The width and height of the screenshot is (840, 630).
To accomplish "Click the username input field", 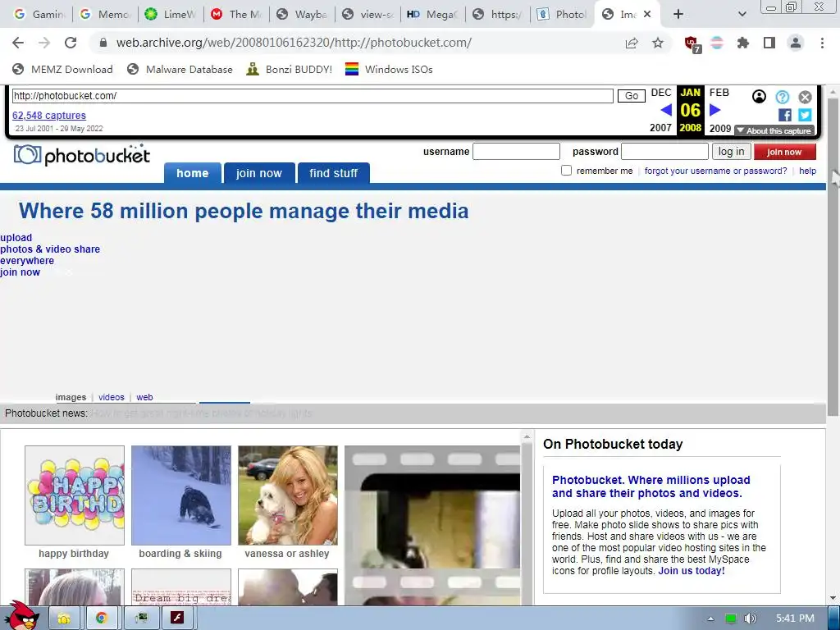I will [516, 152].
